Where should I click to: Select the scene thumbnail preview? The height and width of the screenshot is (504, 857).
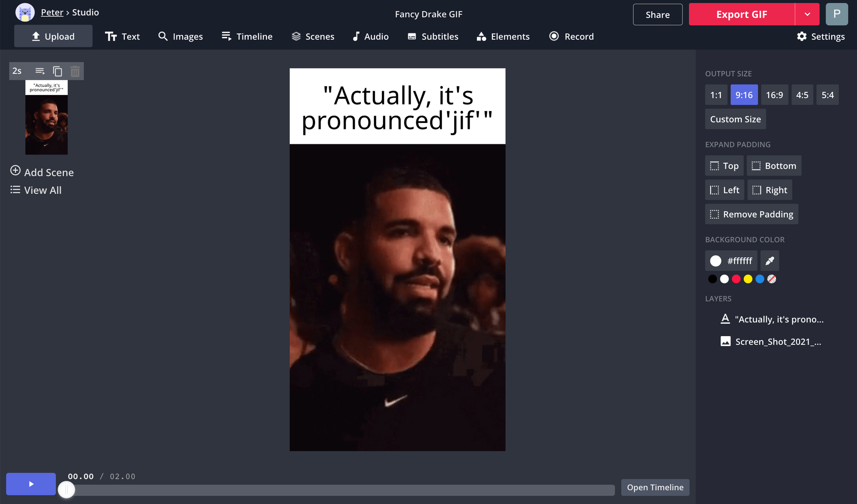pos(46,117)
